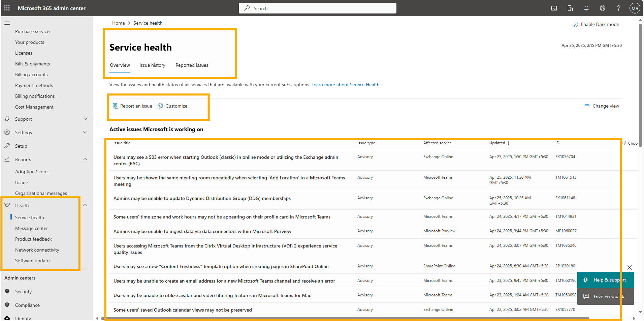Open the Microsoft 365 app launcher

coord(7,8)
